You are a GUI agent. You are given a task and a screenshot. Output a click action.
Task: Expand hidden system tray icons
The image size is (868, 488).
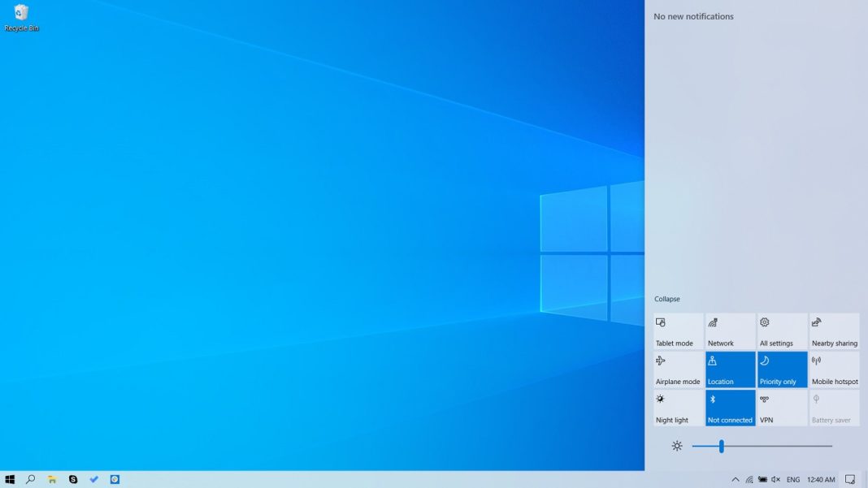tap(735, 479)
